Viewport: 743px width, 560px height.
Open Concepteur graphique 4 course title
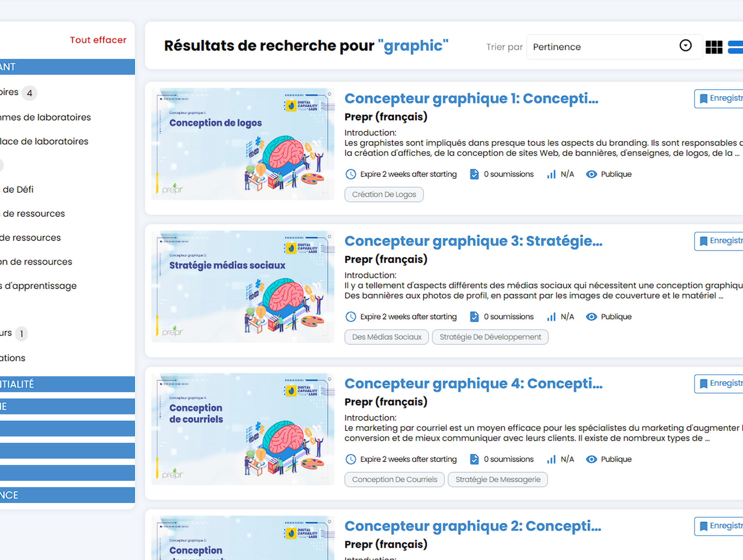(473, 384)
